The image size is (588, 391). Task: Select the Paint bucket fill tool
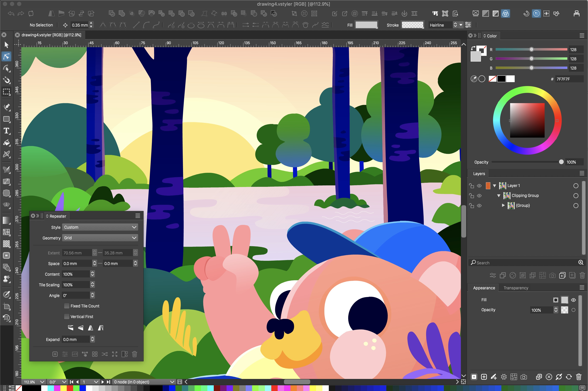point(7,143)
